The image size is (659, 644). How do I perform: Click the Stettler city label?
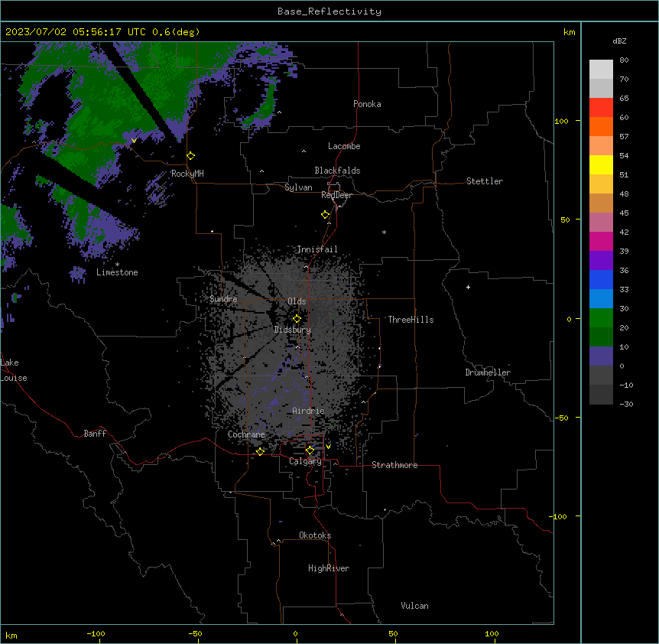click(x=485, y=181)
